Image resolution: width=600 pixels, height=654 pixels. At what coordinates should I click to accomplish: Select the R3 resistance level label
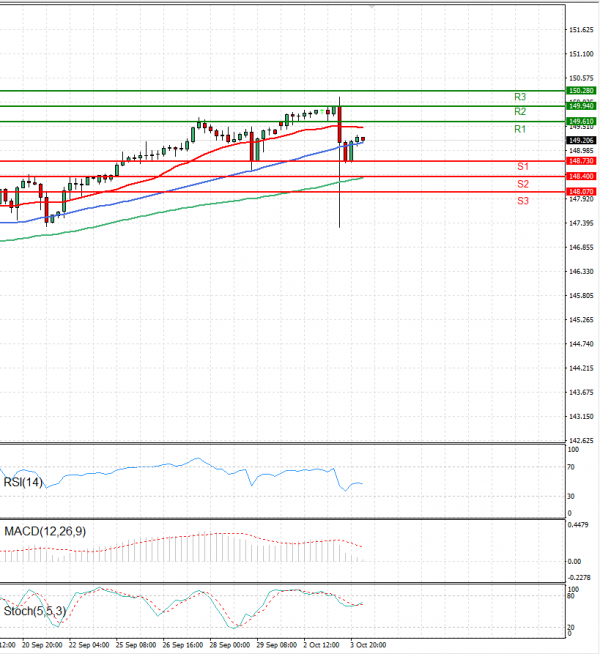click(x=520, y=97)
